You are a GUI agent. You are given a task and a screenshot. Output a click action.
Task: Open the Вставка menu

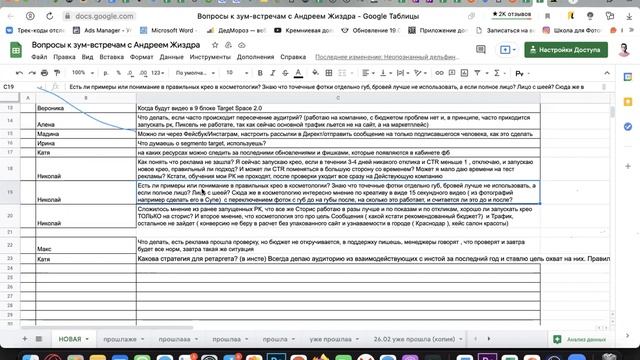pos(111,57)
